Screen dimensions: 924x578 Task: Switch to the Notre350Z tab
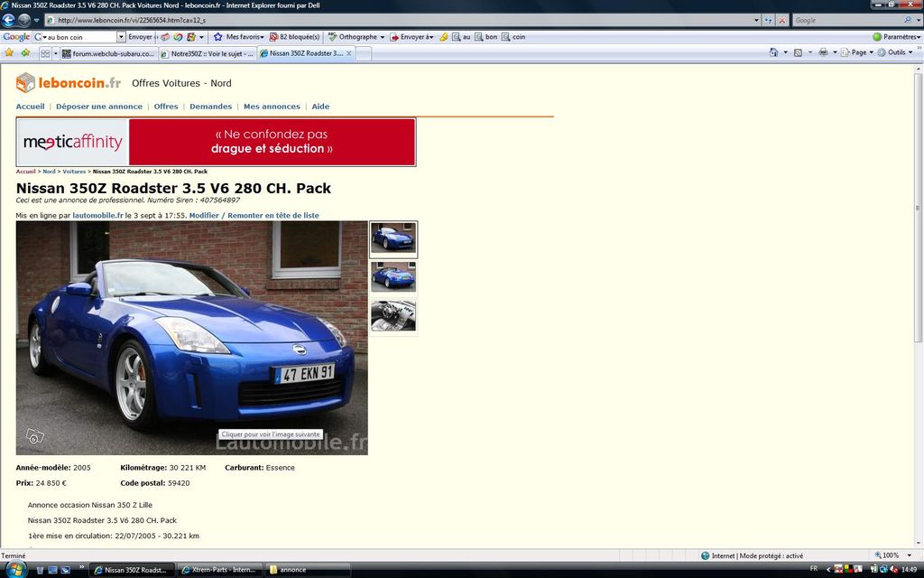click(x=207, y=53)
